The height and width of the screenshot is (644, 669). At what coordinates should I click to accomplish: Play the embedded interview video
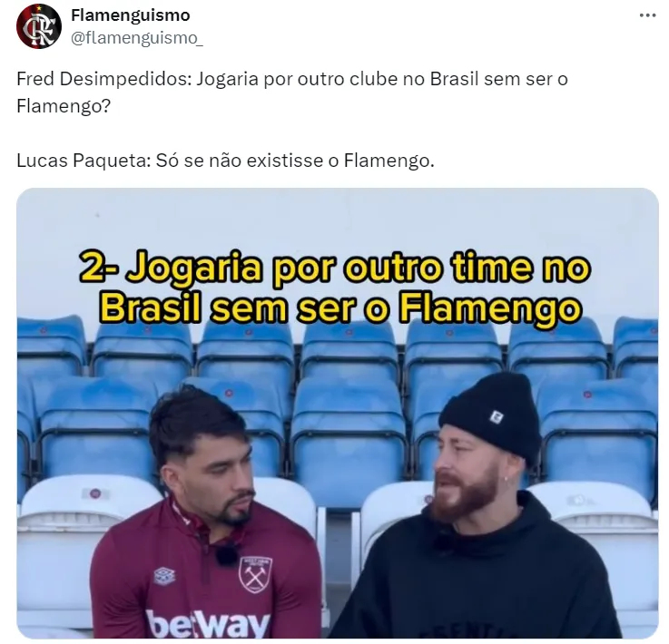338,413
